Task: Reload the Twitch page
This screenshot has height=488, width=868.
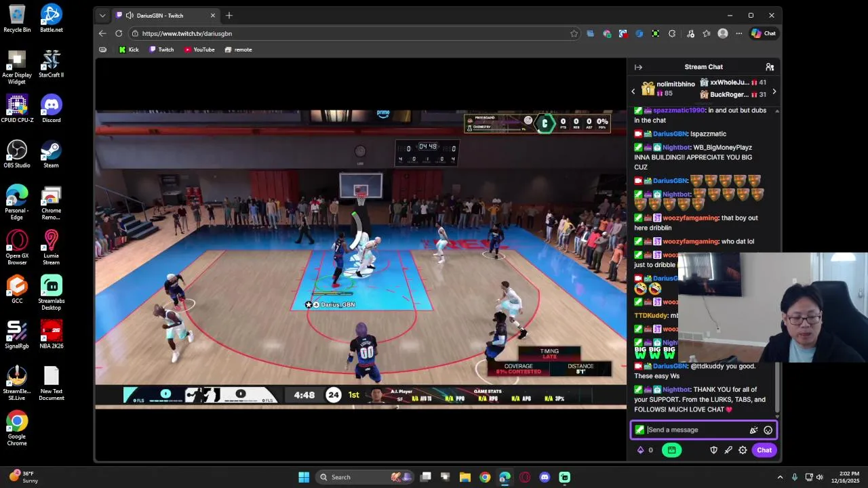Action: [119, 33]
